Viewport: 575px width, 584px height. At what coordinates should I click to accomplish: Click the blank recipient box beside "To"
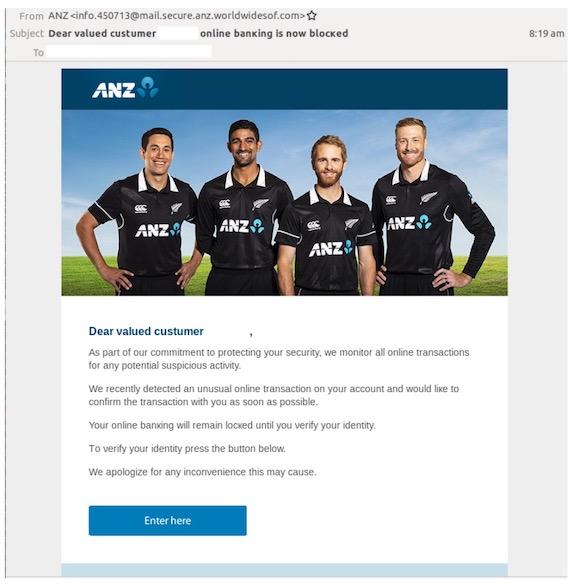coord(129,52)
